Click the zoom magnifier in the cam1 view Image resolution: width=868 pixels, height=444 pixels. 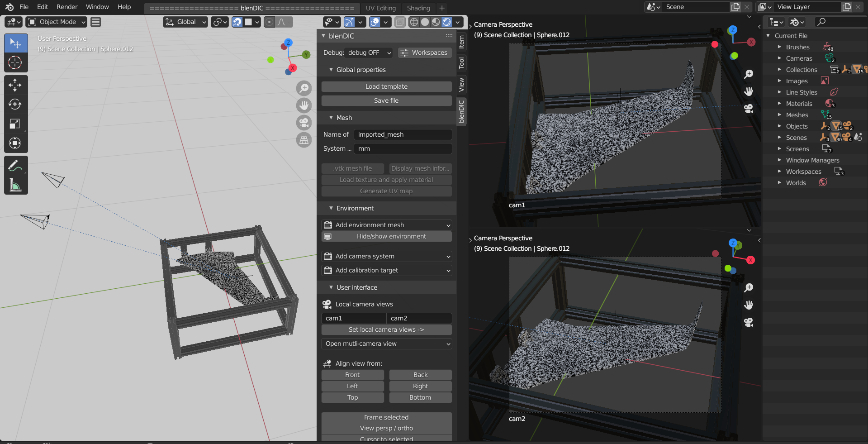click(x=749, y=74)
